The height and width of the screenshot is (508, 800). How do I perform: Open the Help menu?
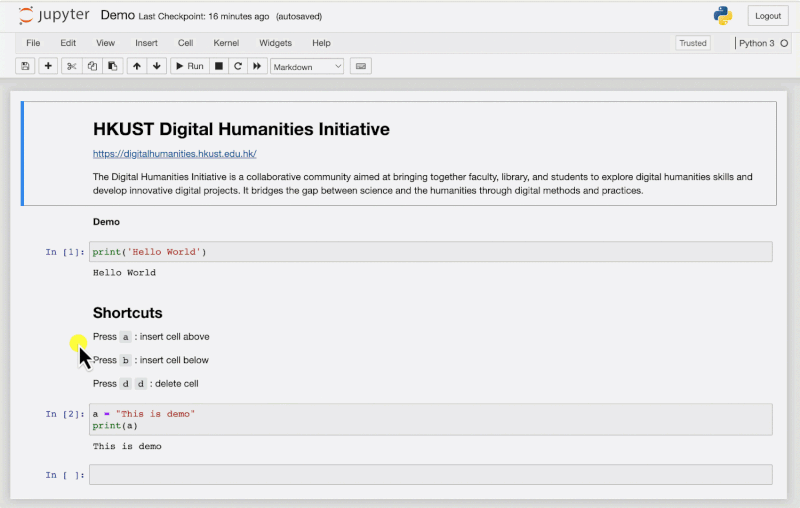coord(321,43)
